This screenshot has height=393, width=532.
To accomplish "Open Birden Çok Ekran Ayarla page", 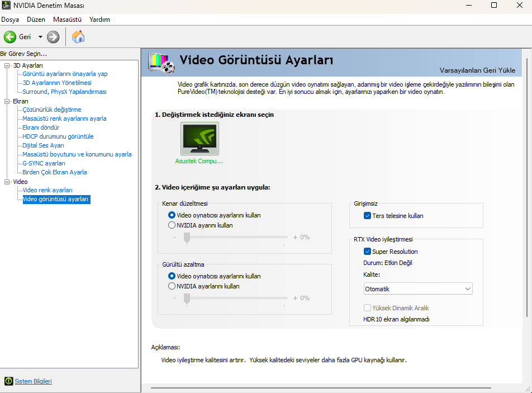I will click(x=55, y=172).
